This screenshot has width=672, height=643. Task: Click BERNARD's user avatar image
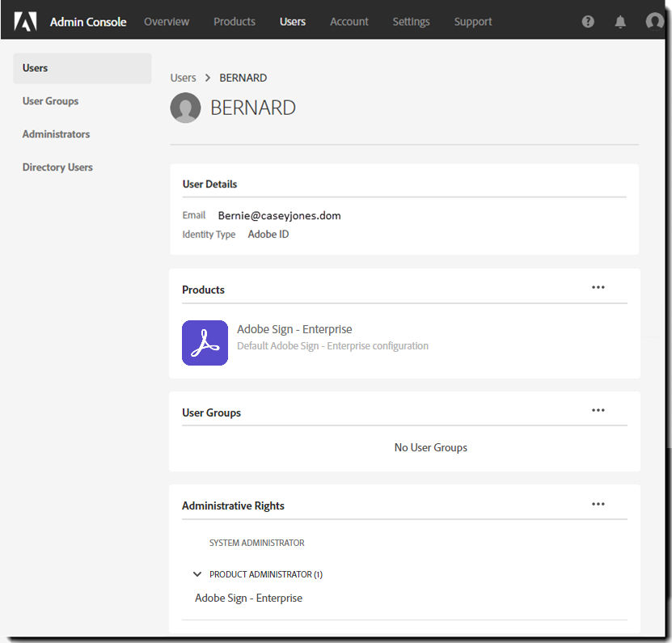tap(185, 108)
